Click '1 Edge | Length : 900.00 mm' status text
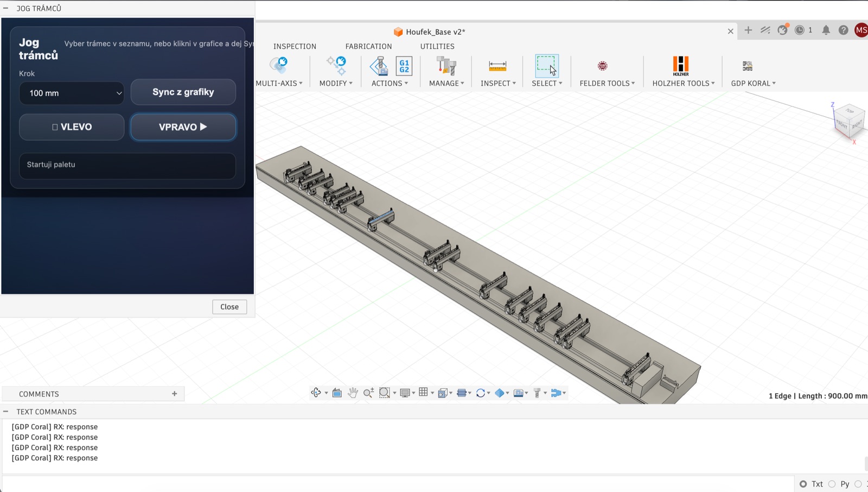The width and height of the screenshot is (868, 492). pyautogui.click(x=818, y=396)
